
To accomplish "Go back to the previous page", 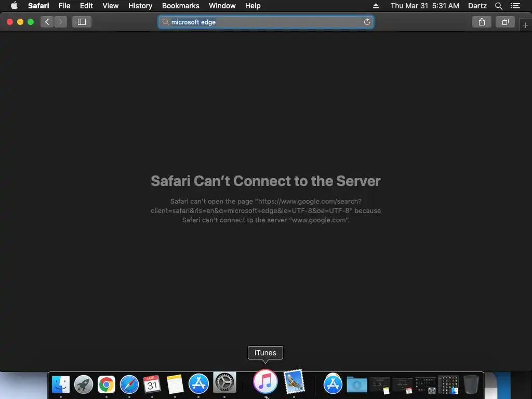I will pos(47,22).
